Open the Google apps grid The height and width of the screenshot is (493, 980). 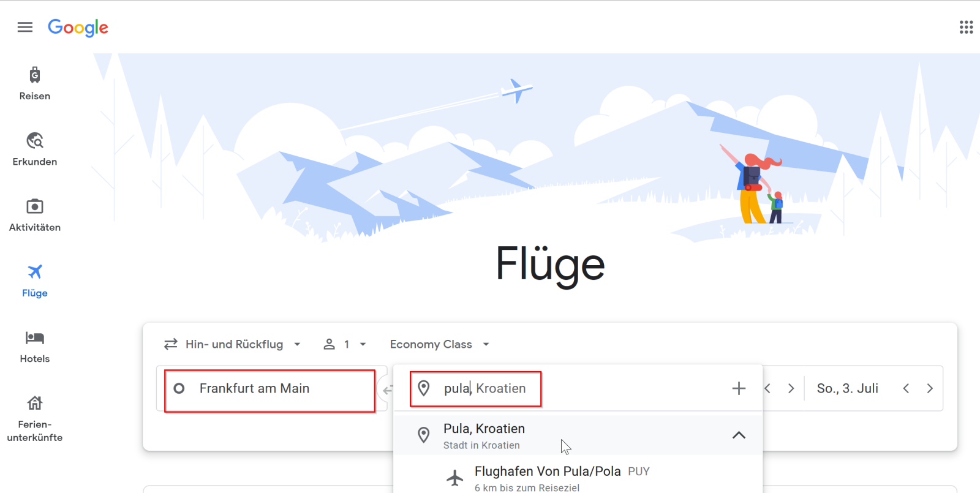[966, 27]
